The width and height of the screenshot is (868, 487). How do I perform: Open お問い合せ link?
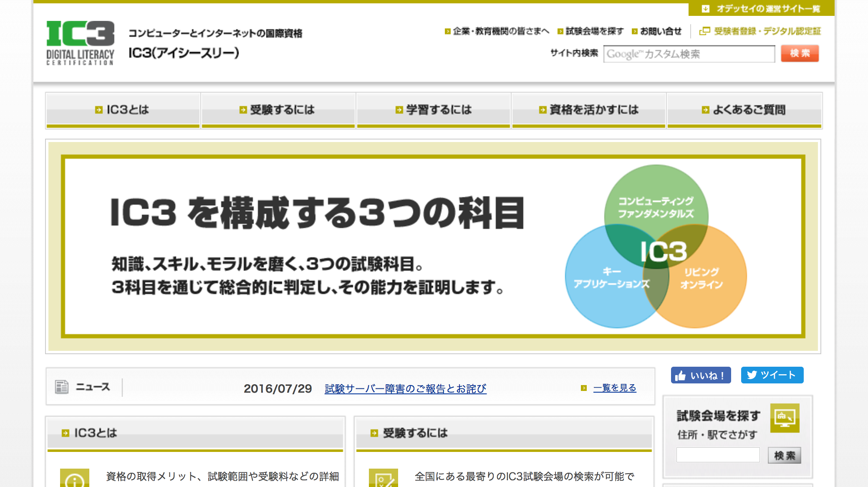pyautogui.click(x=656, y=31)
